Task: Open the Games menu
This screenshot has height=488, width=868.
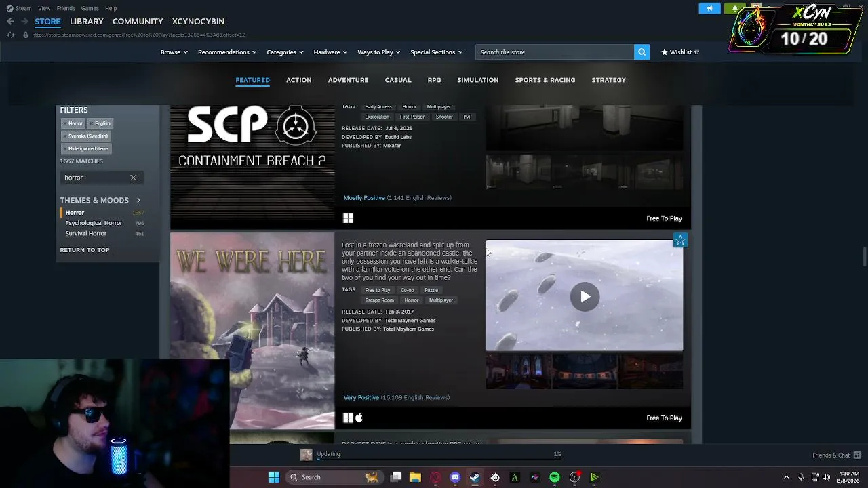Action: click(x=90, y=8)
